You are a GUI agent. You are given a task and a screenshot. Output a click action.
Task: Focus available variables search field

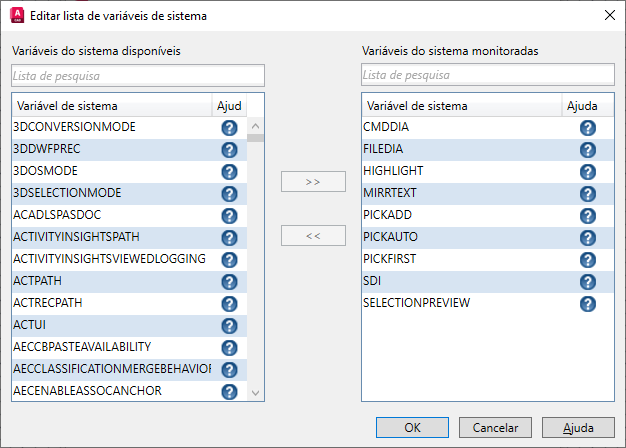pos(138,75)
